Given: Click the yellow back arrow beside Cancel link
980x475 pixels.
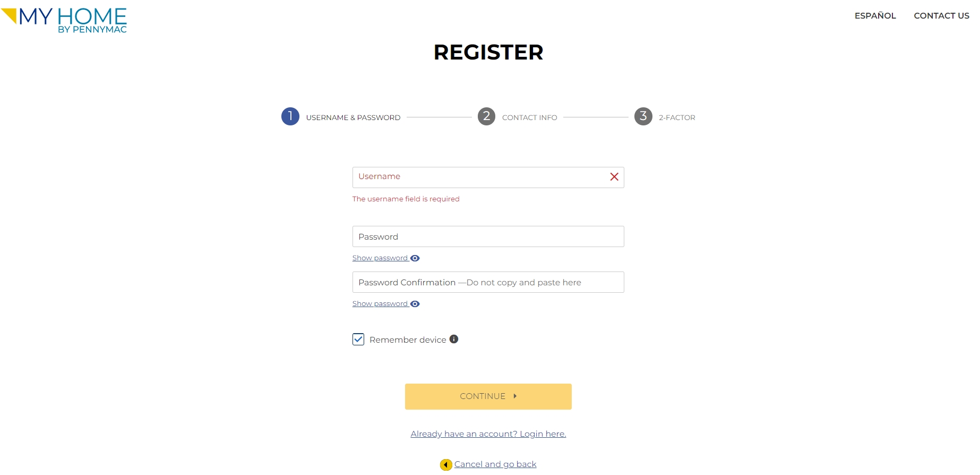Looking at the screenshot, I should (x=445, y=464).
